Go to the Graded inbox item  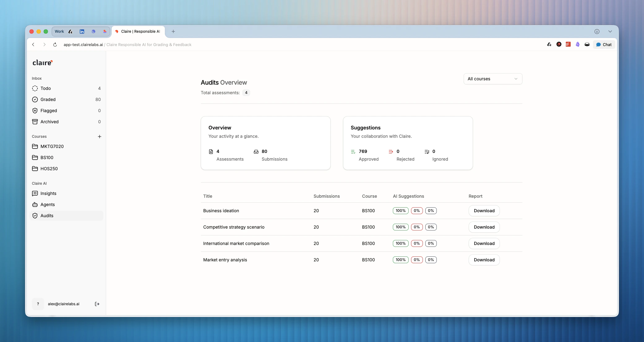point(48,99)
